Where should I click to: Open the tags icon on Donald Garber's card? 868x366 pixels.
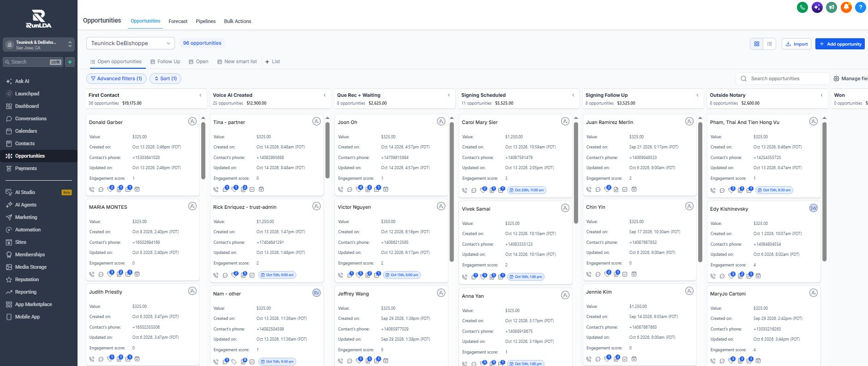110,189
